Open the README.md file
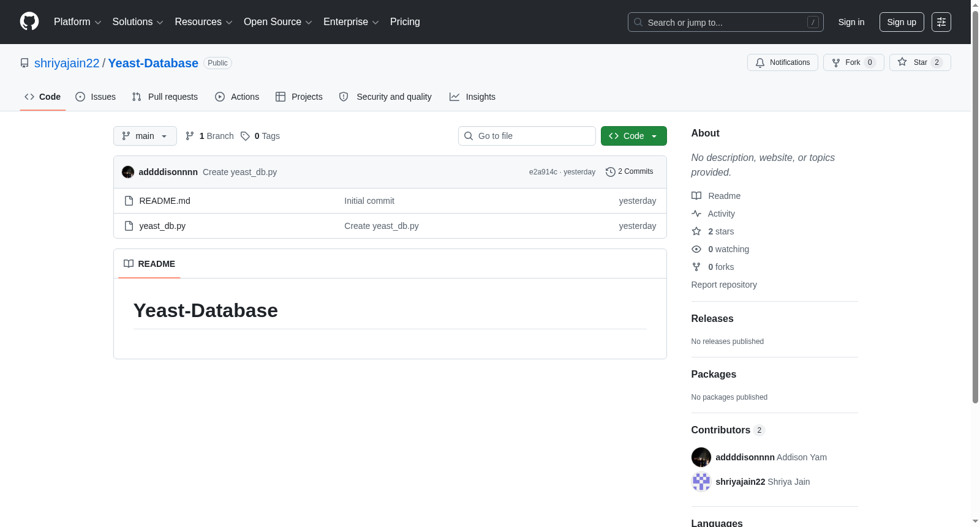This screenshot has height=527, width=980. (x=165, y=201)
